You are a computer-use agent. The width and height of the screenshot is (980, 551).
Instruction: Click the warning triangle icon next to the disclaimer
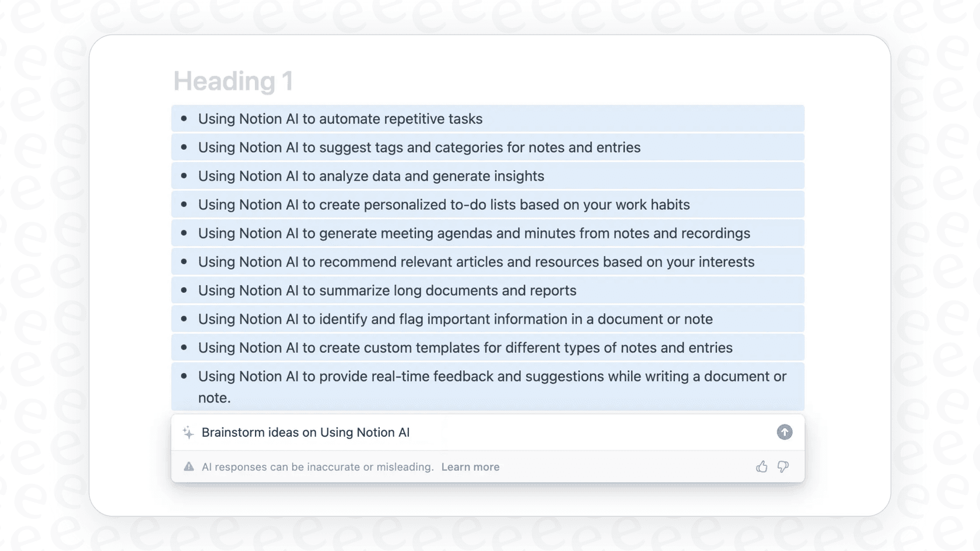coord(188,466)
